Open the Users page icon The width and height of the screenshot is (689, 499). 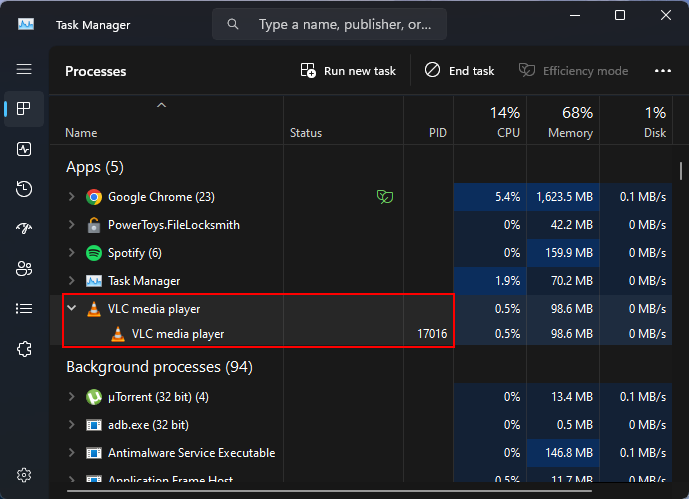(x=24, y=269)
